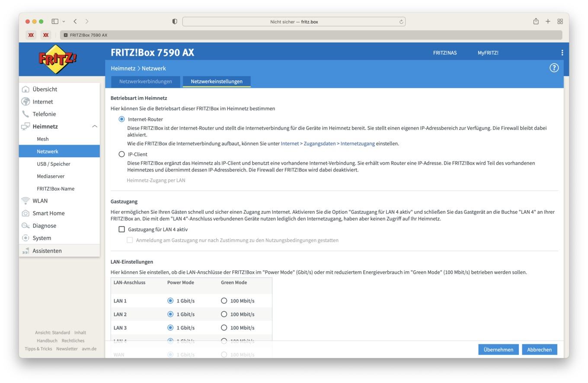Click the Heimnetz-Zugang per LAN text
This screenshot has width=588, height=383.
156,180
